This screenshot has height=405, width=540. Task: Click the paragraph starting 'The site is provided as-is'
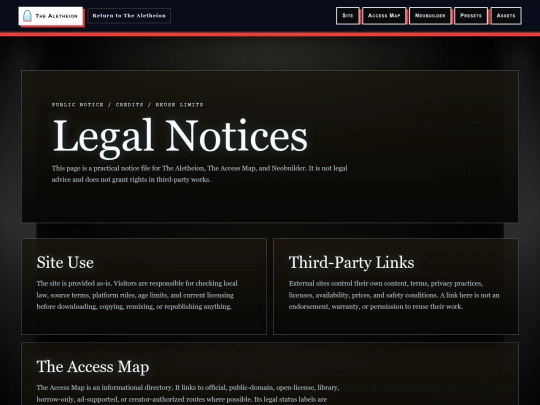click(137, 295)
